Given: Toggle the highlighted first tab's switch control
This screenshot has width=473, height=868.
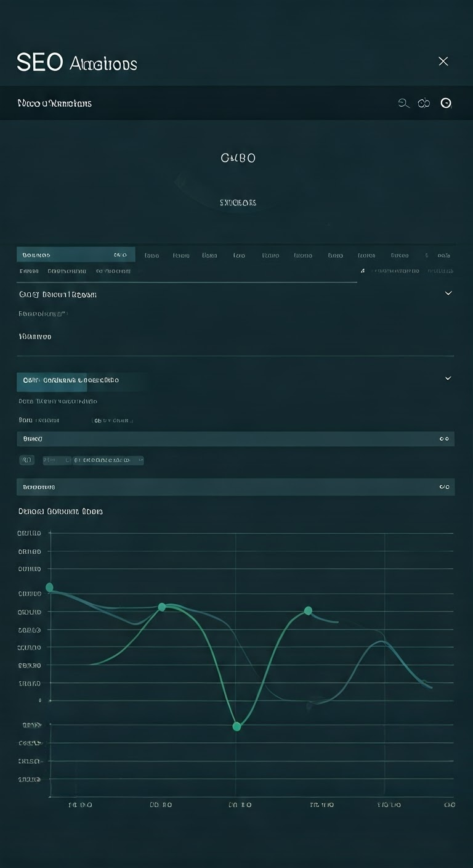Looking at the screenshot, I should [x=121, y=255].
